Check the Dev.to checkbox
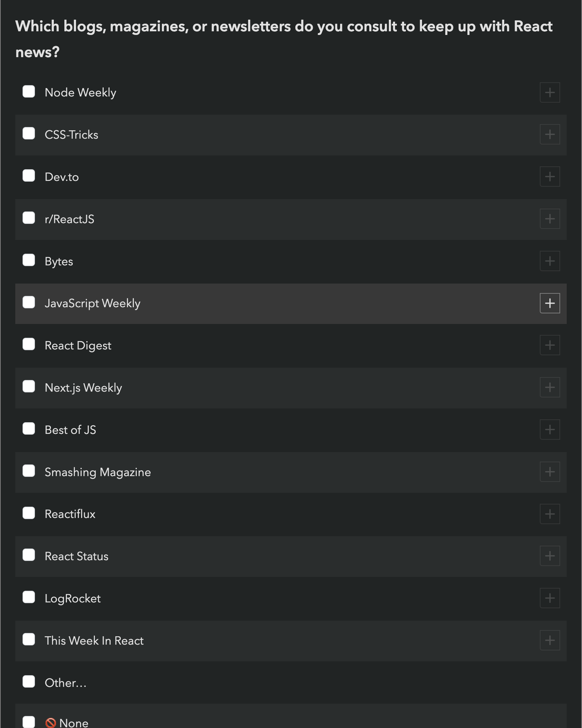 coord(29,176)
